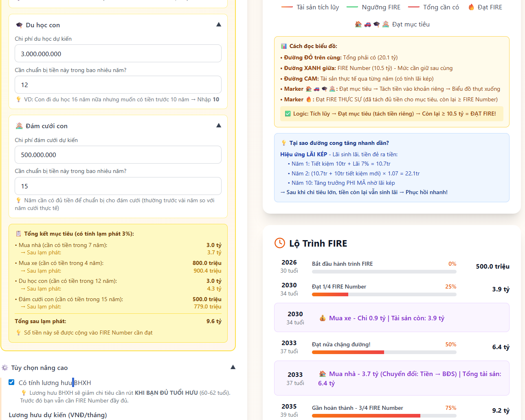
Task: Click the clock icon next to Lộ Trình FIRE
Action: click(x=279, y=243)
